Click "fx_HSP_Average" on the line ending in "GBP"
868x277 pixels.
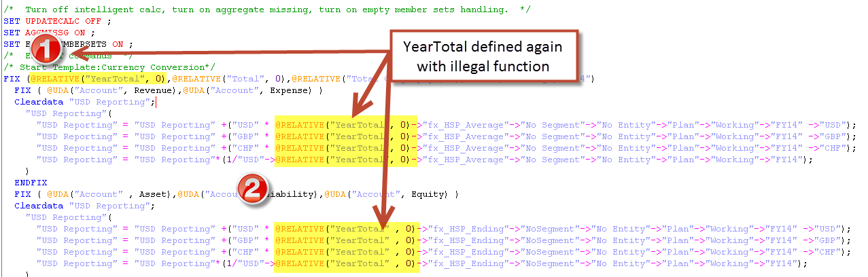466,136
